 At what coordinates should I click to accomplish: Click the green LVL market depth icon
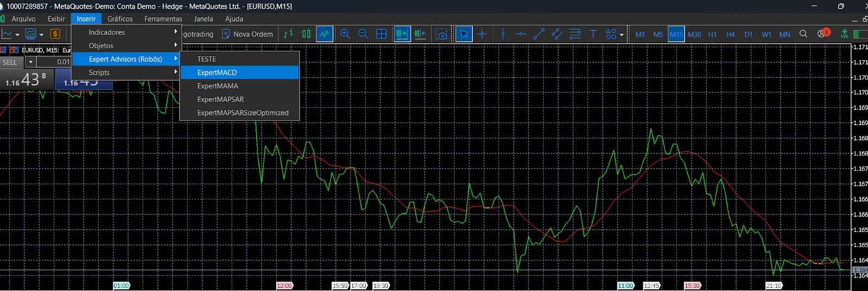[x=845, y=34]
